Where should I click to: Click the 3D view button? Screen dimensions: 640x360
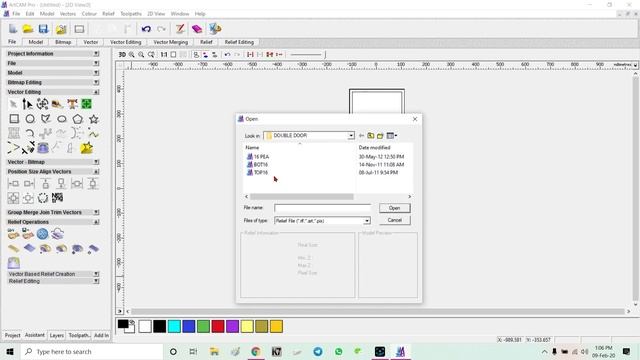122,54
